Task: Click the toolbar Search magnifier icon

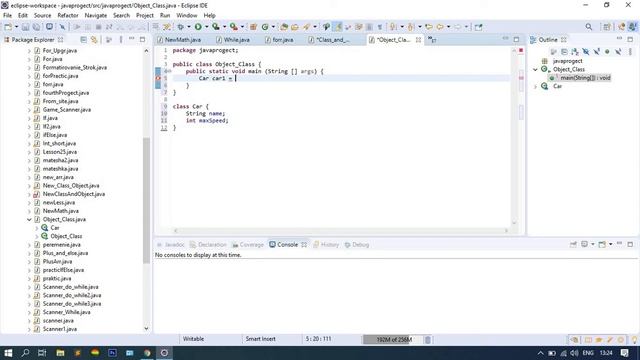Action: point(589,27)
